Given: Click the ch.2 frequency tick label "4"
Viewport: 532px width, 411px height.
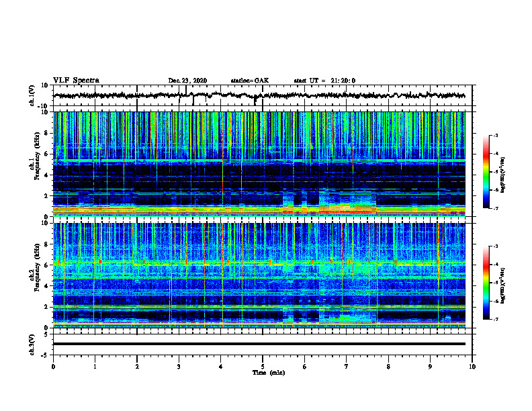Looking at the screenshot, I should tap(46, 286).
